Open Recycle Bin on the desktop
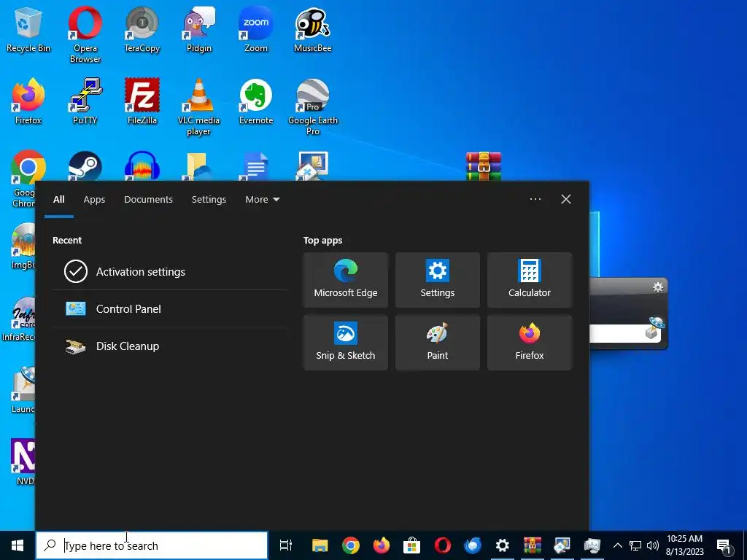747x560 pixels. point(28,29)
